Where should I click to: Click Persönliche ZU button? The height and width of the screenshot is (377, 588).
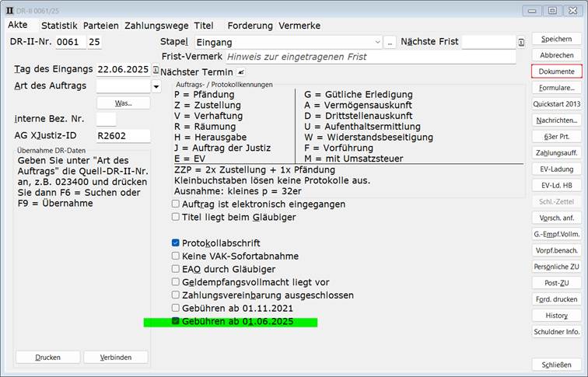pos(557,267)
